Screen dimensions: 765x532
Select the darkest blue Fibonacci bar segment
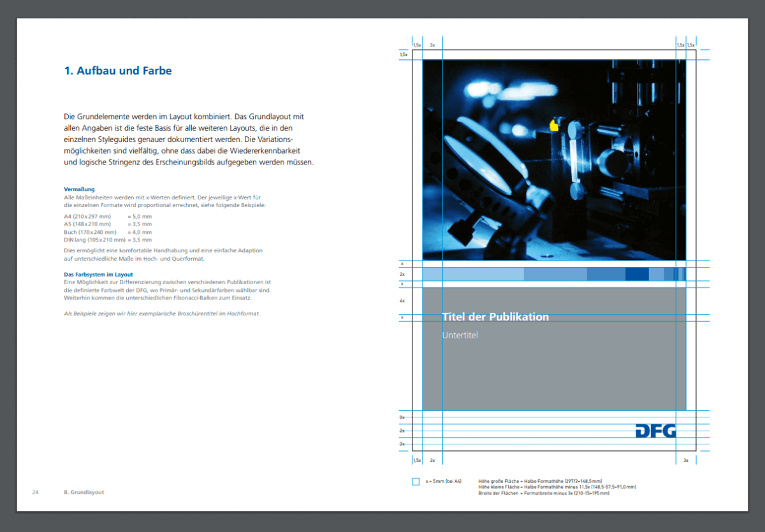click(x=636, y=274)
